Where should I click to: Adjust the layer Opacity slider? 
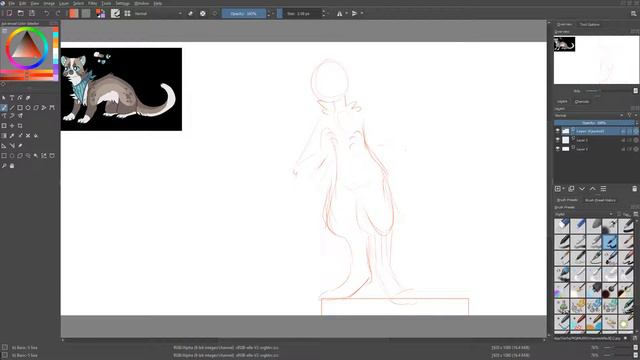[x=594, y=123]
